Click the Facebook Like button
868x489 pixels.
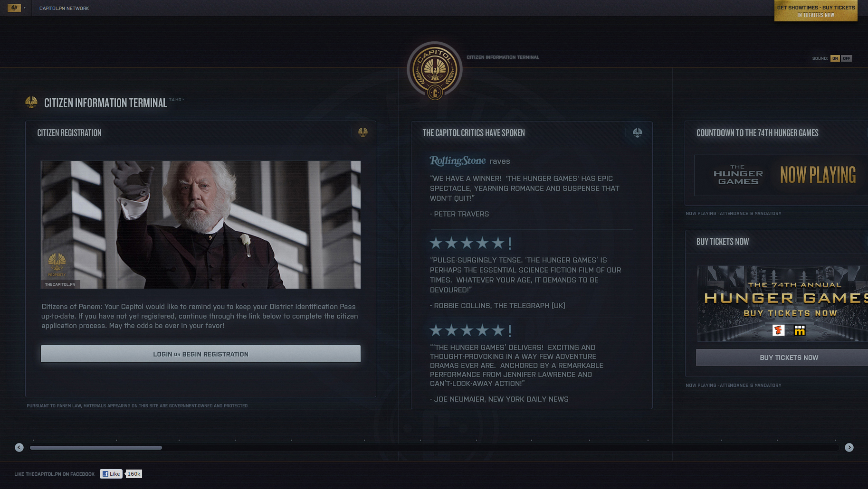[x=111, y=474]
